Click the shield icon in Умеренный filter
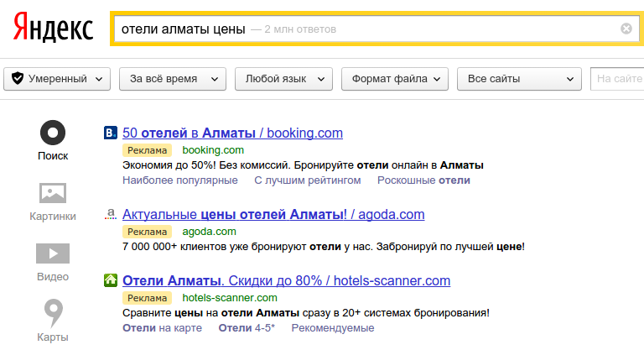 click(x=18, y=78)
